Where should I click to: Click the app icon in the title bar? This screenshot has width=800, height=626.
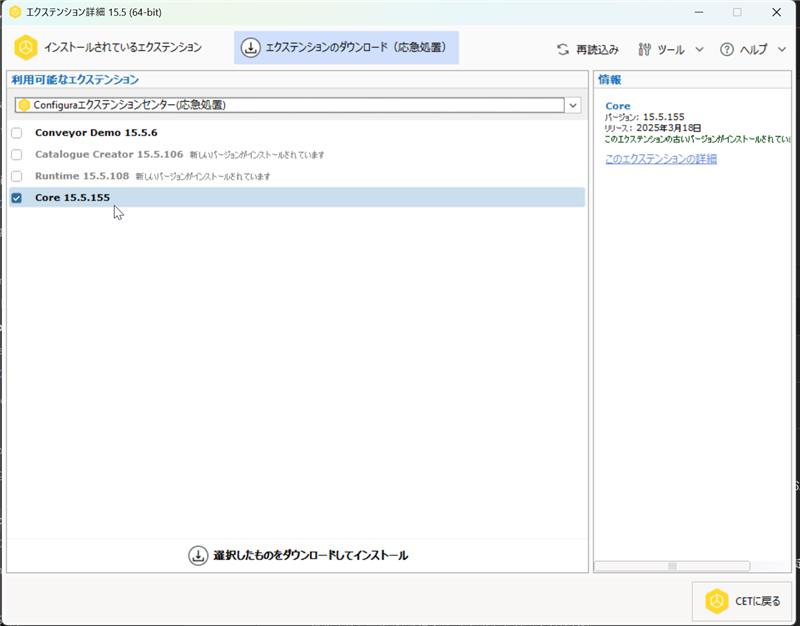tap(15, 12)
